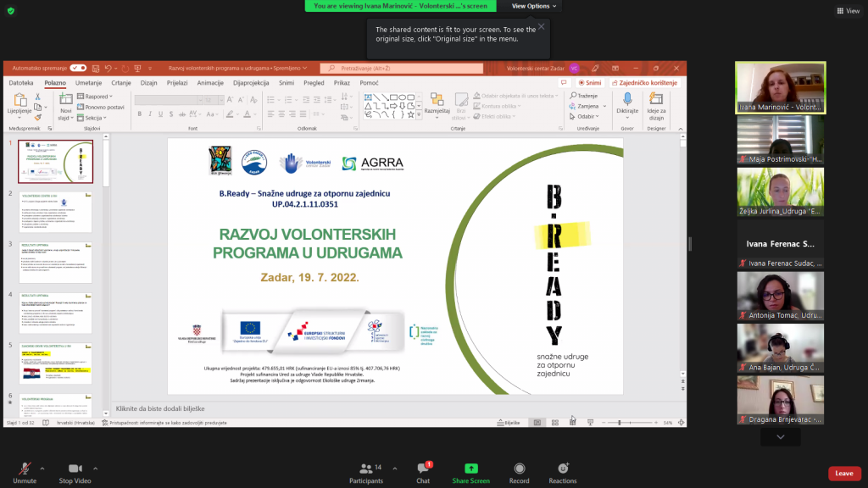
Task: Switch to slide sorter view
Action: coord(555,422)
